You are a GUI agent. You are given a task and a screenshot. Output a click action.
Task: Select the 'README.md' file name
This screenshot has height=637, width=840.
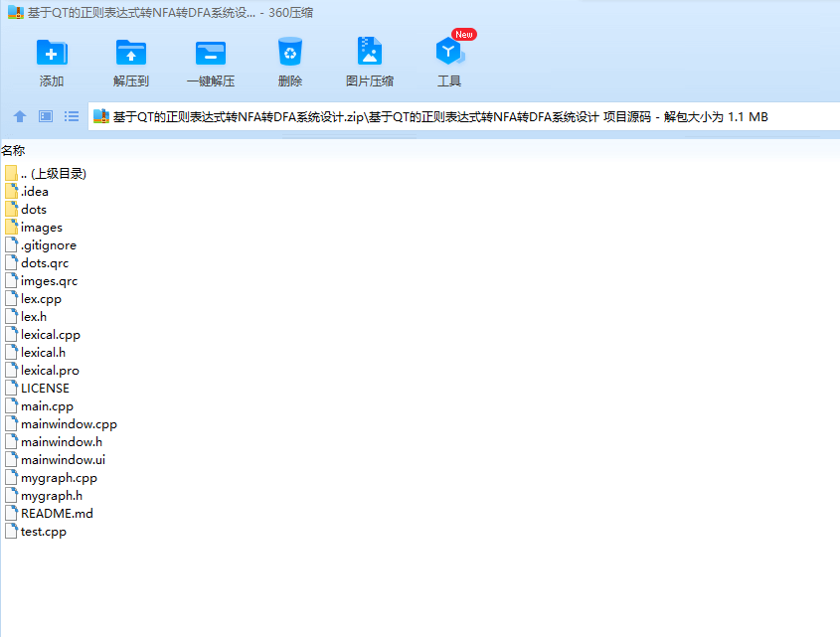pos(57,513)
